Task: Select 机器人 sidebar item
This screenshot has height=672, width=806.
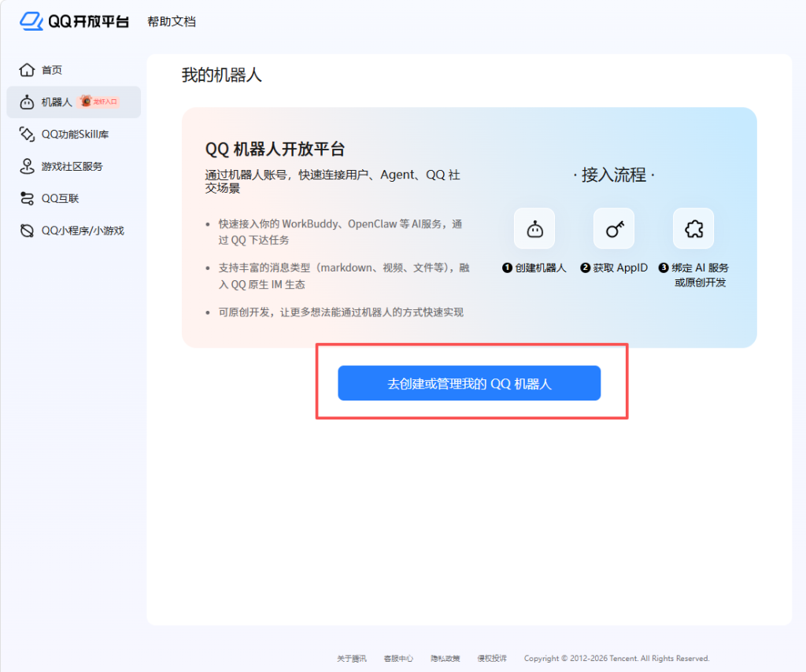Action: click(x=73, y=102)
